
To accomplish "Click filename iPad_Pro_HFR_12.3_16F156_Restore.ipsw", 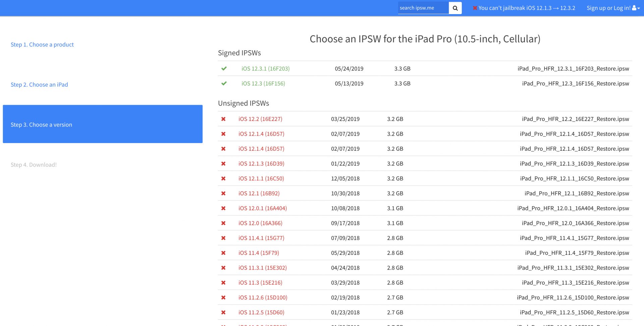I will pos(576,83).
